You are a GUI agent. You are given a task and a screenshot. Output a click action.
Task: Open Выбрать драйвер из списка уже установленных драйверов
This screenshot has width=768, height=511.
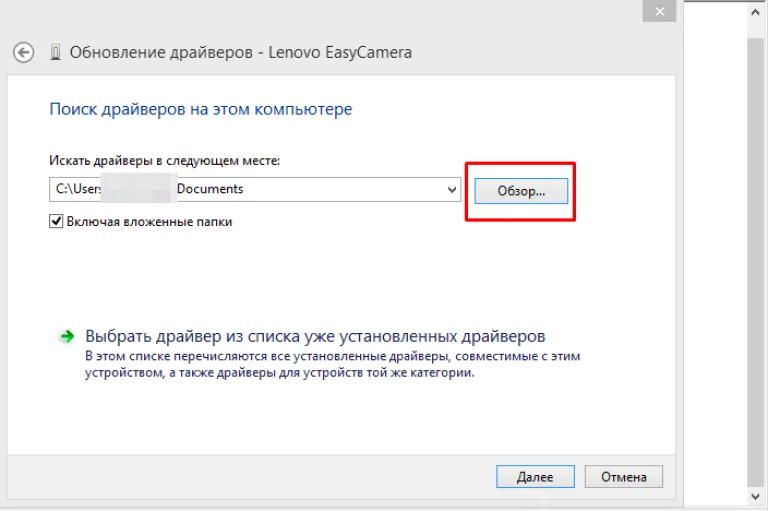tap(315, 337)
